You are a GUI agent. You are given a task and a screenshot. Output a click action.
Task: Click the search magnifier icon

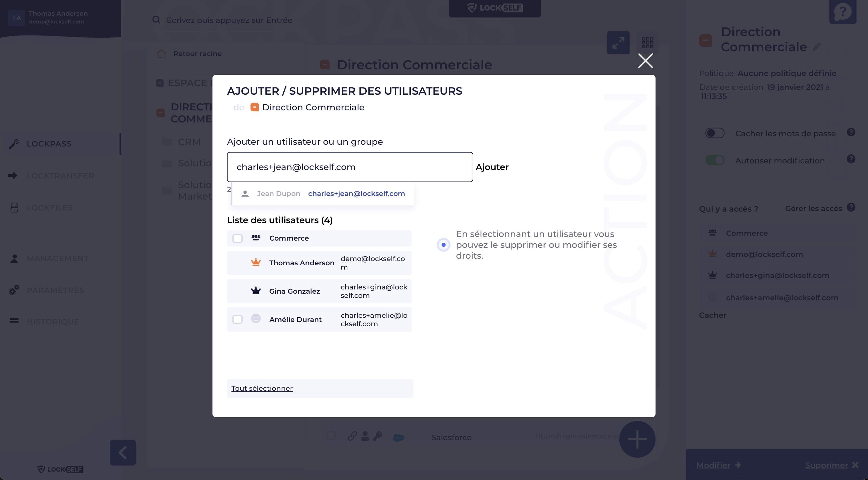pyautogui.click(x=156, y=20)
